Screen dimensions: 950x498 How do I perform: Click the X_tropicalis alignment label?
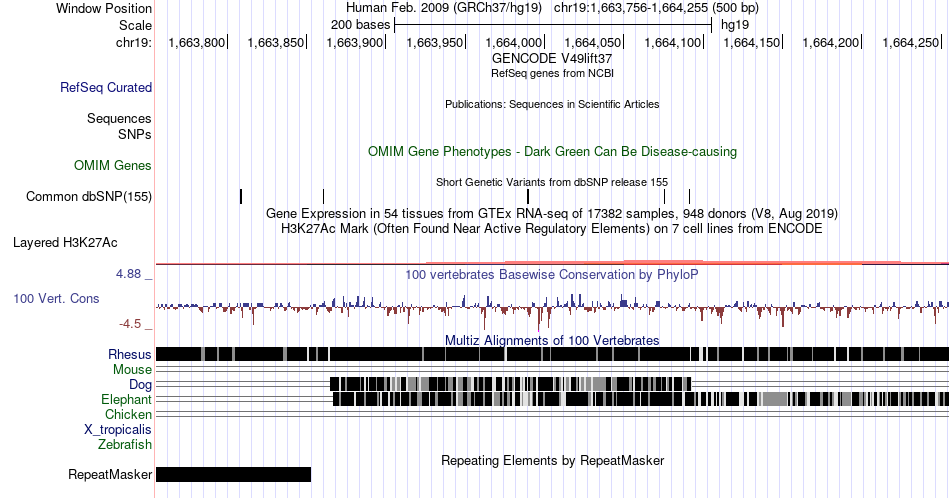click(118, 430)
